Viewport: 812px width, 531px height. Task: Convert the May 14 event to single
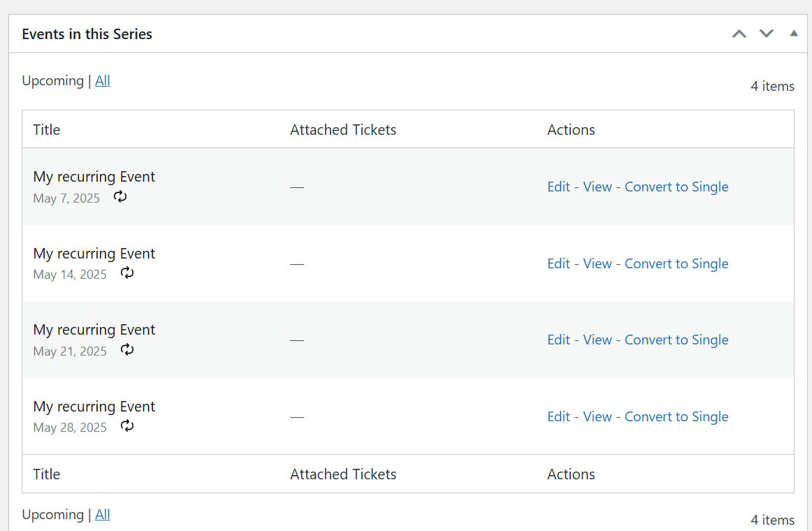(x=676, y=263)
